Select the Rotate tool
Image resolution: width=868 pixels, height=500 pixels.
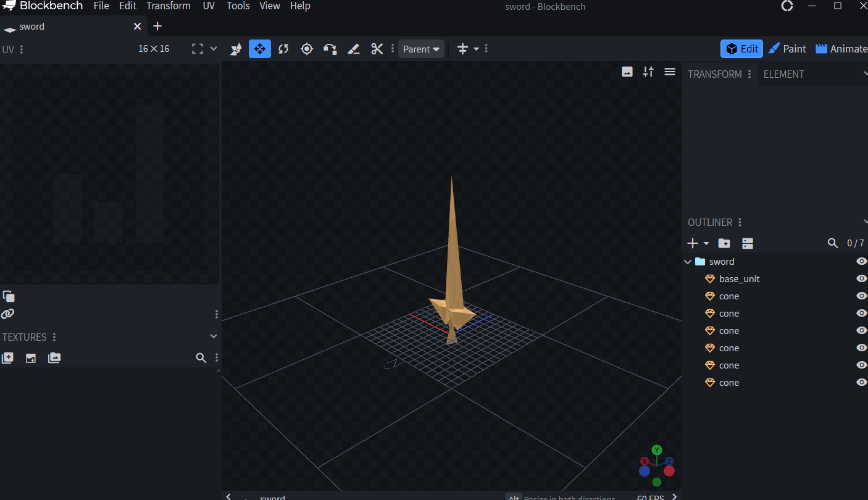[x=283, y=49]
